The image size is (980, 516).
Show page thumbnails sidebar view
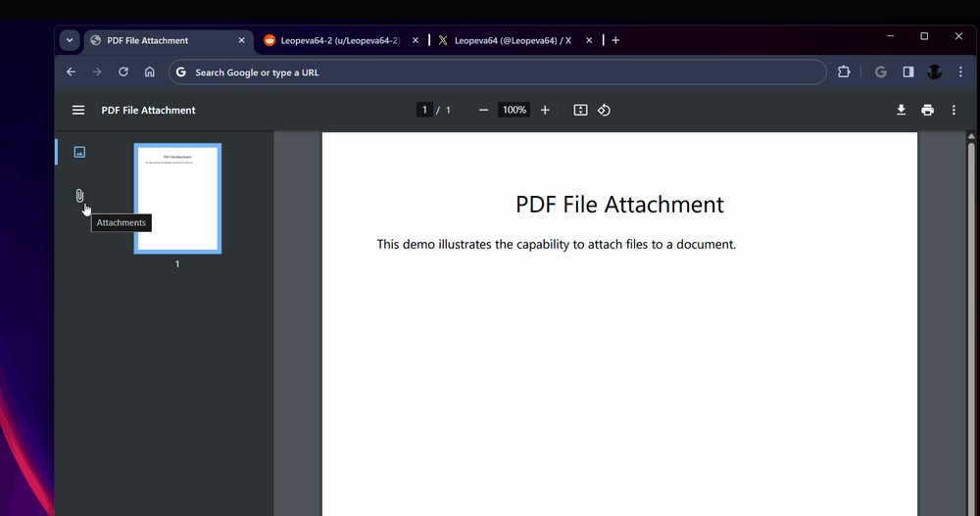(79, 152)
